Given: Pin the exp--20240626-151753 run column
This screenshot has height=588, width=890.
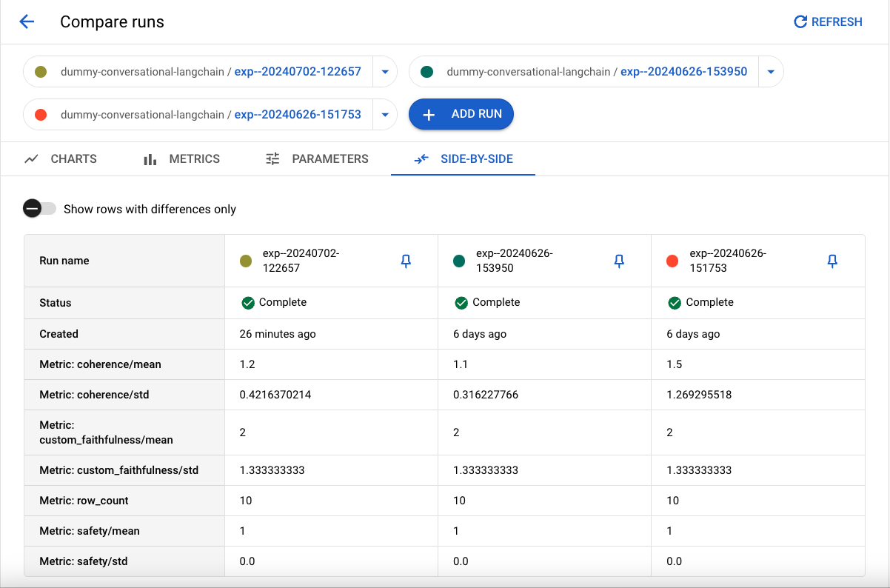Looking at the screenshot, I should pos(832,261).
